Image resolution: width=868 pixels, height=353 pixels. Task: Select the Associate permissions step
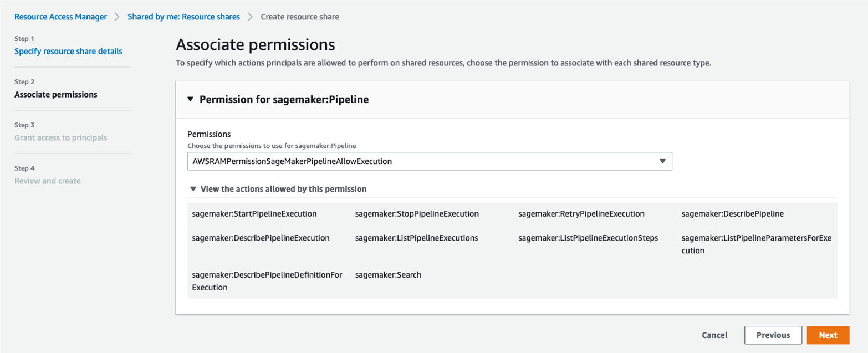point(56,94)
